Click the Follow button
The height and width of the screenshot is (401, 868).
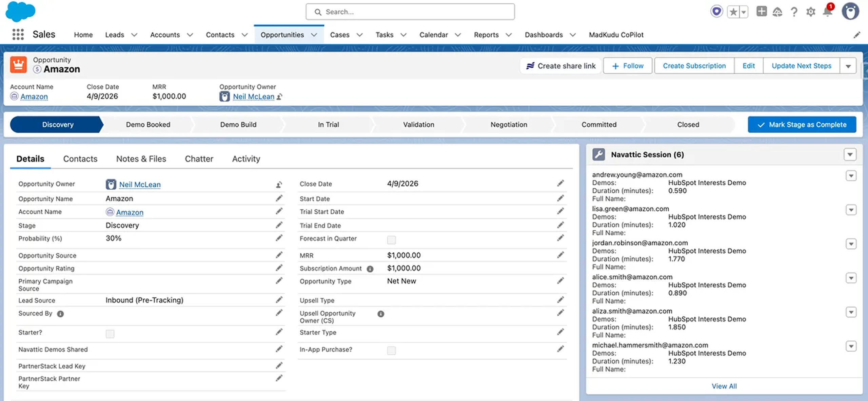click(x=628, y=66)
